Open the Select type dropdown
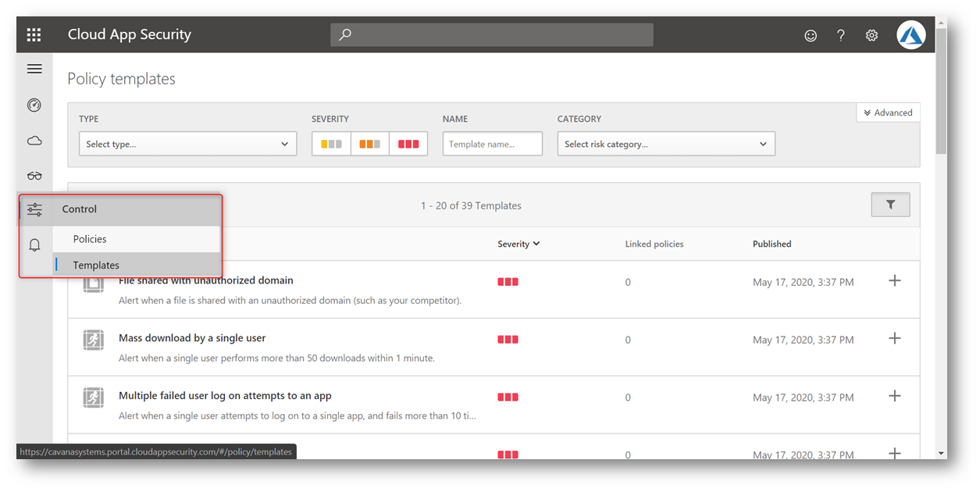Viewport: 980px width, 492px height. (187, 144)
